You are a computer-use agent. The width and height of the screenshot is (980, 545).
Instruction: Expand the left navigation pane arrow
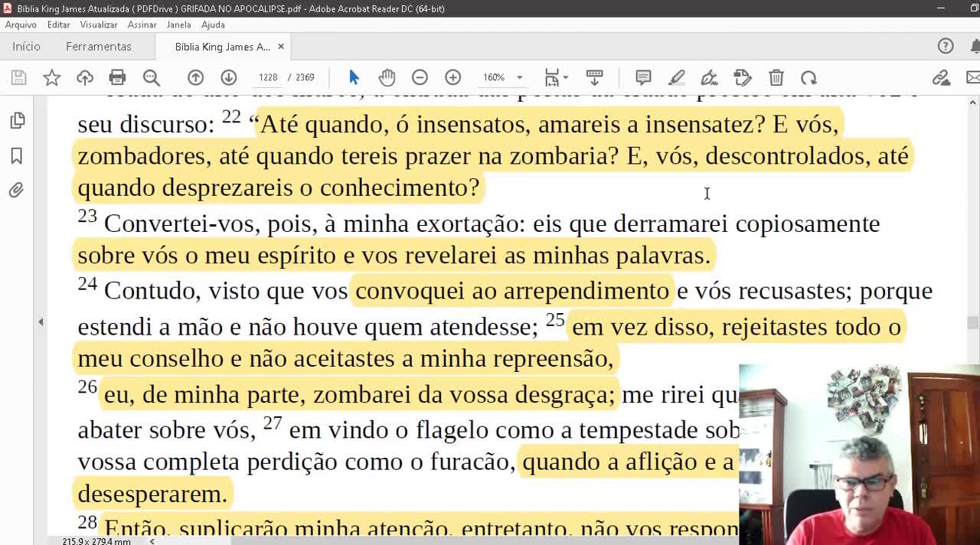click(x=41, y=322)
